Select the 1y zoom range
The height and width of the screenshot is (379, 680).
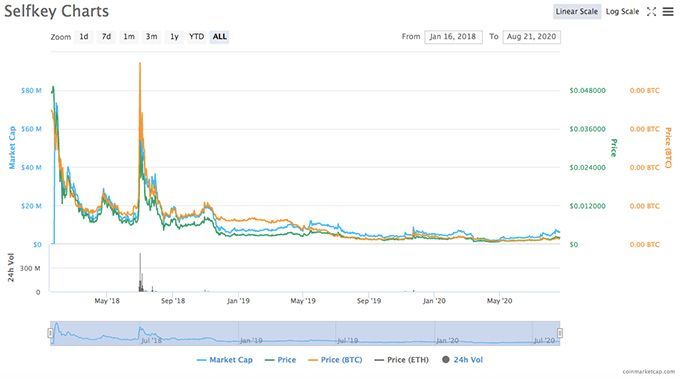click(x=174, y=37)
